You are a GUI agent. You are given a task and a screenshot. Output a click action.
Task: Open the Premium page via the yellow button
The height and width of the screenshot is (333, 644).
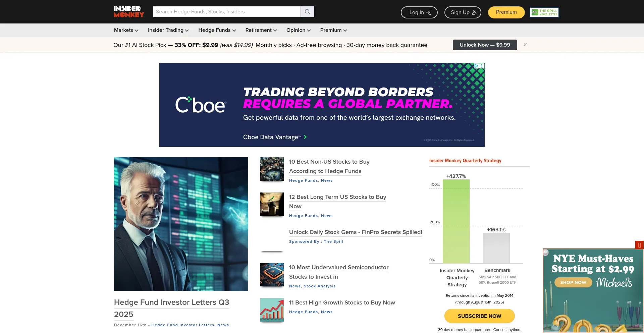click(x=506, y=12)
